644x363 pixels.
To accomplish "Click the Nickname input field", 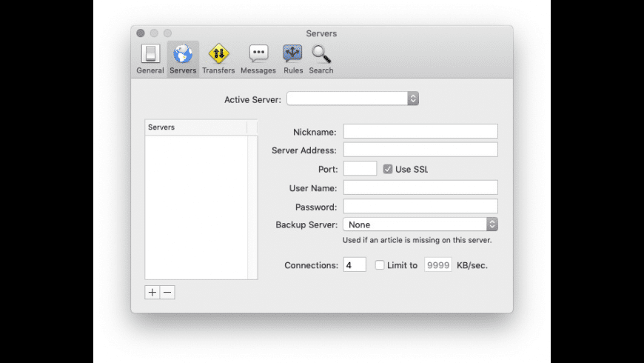I will [420, 132].
